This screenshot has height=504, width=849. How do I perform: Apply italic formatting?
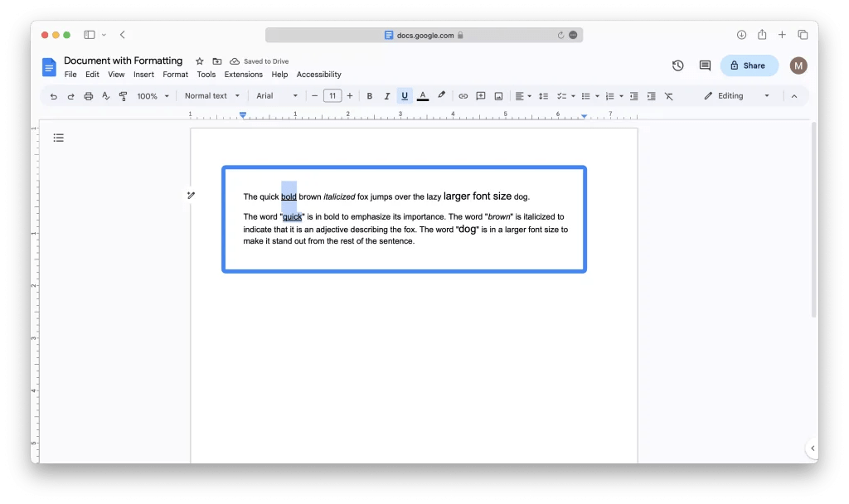(x=387, y=95)
